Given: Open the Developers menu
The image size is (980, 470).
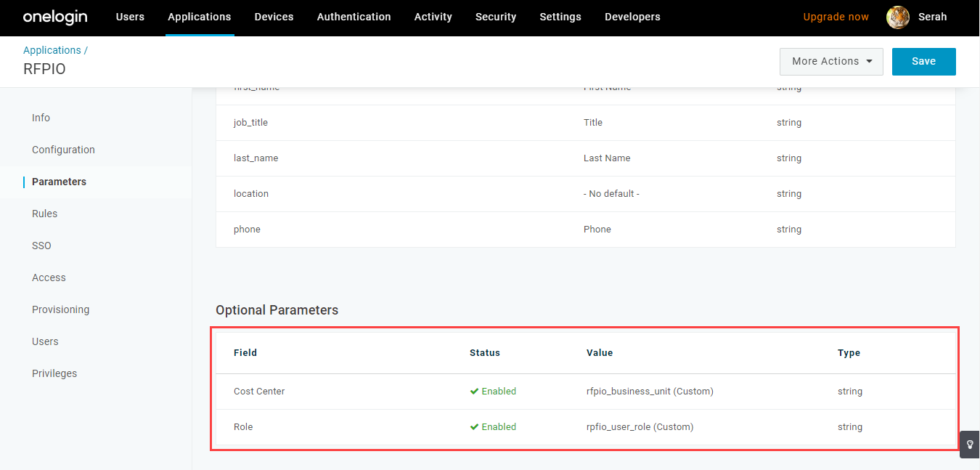Looking at the screenshot, I should pos(632,17).
